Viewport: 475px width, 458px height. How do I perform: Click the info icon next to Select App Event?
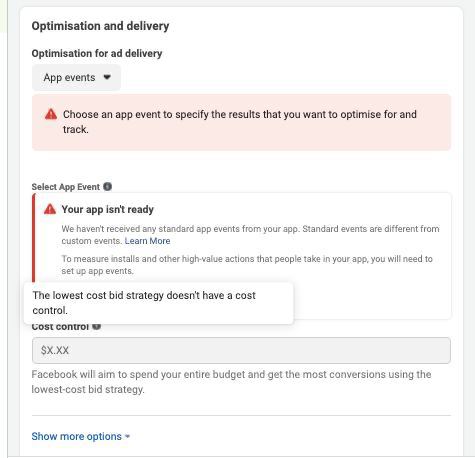[107, 187]
